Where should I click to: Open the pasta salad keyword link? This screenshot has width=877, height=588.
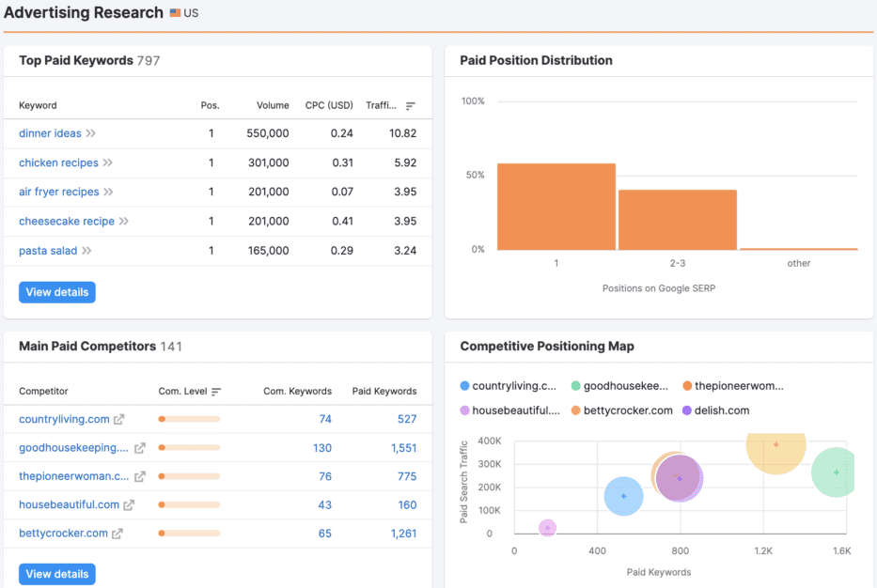[48, 251]
